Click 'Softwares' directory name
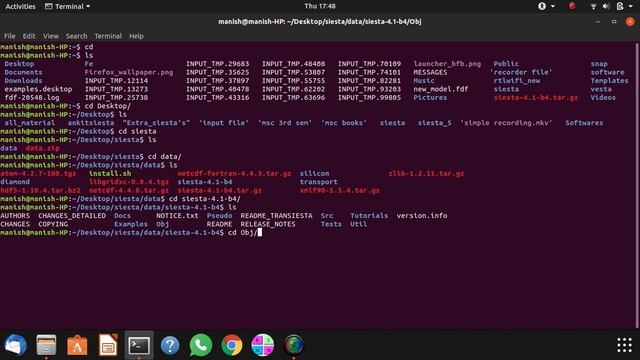This screenshot has width=640, height=360. [x=584, y=123]
